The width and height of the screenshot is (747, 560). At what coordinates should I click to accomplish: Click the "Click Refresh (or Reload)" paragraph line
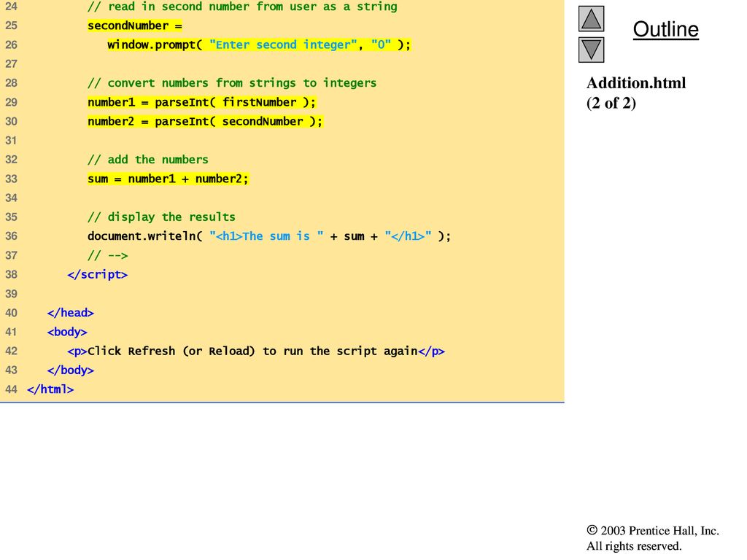click(256, 351)
